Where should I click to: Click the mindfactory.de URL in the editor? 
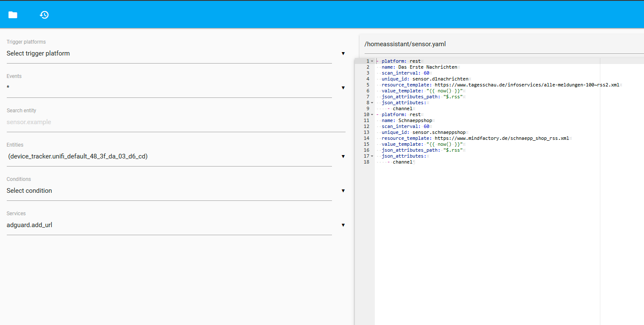tap(501, 138)
